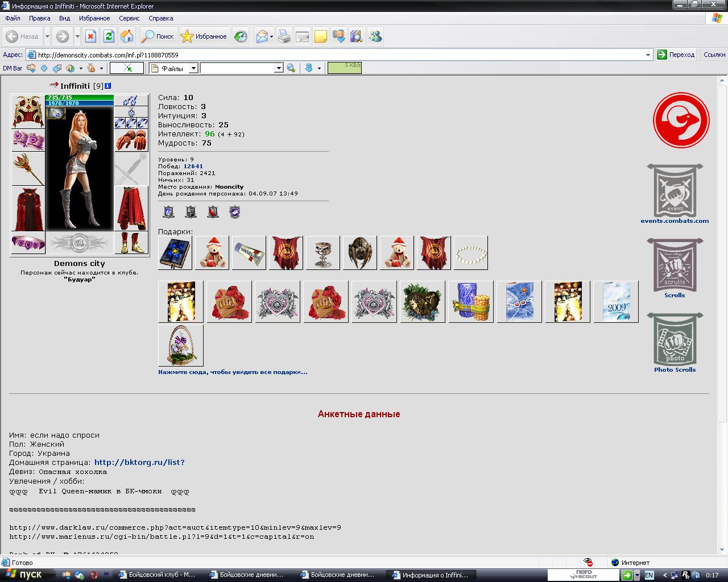Click the Ссылки links toolbar label

pyautogui.click(x=714, y=55)
